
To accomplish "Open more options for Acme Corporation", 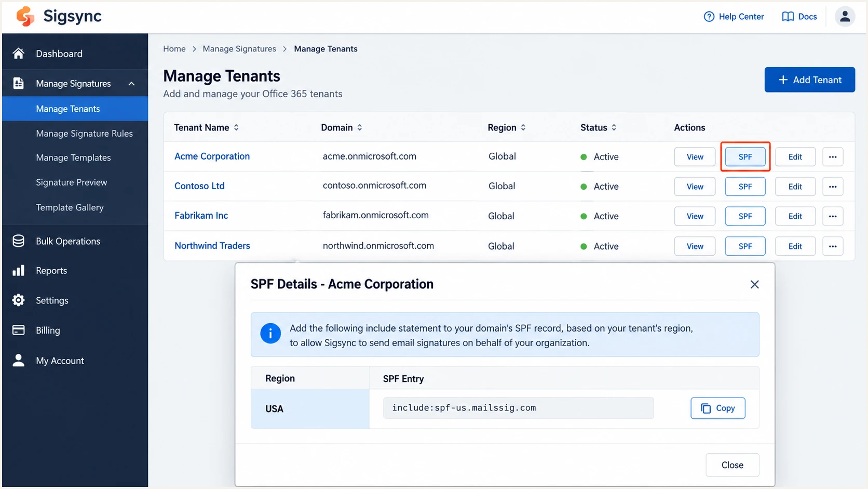I will click(833, 157).
